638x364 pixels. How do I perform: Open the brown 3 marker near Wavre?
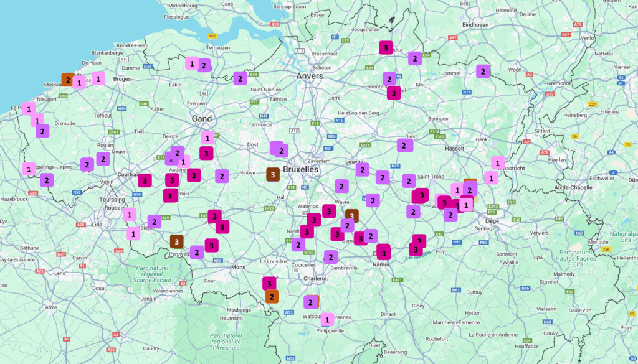[352, 216]
